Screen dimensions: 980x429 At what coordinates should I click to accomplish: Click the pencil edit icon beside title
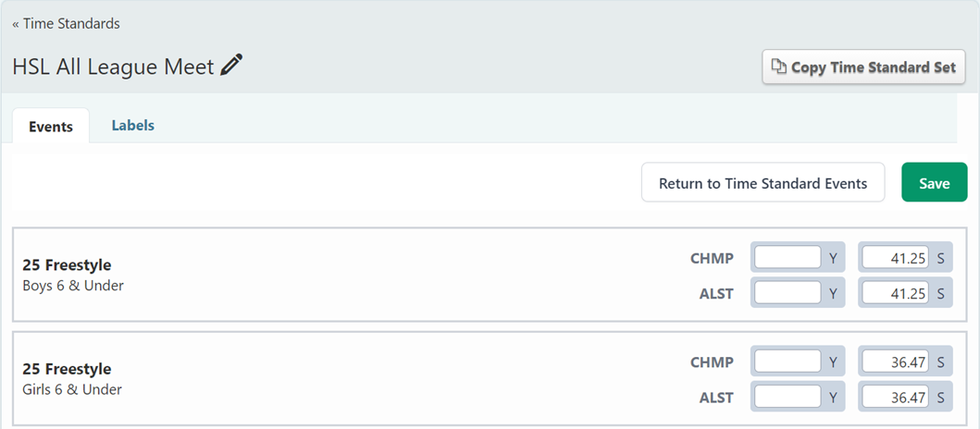point(231,67)
